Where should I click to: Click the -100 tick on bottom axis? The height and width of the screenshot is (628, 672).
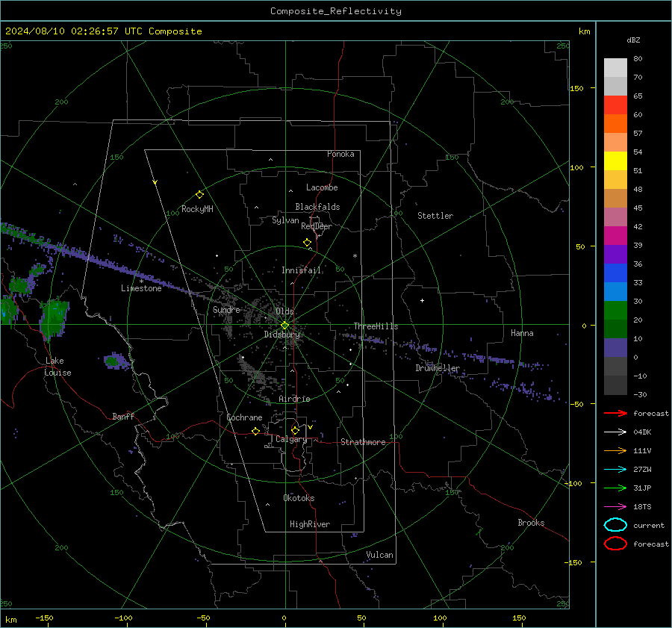pyautogui.click(x=123, y=618)
